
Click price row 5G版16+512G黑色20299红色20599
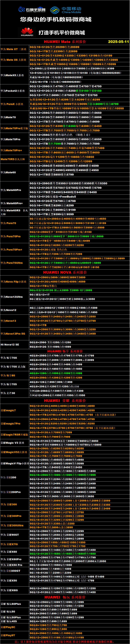click(x=79, y=47)
